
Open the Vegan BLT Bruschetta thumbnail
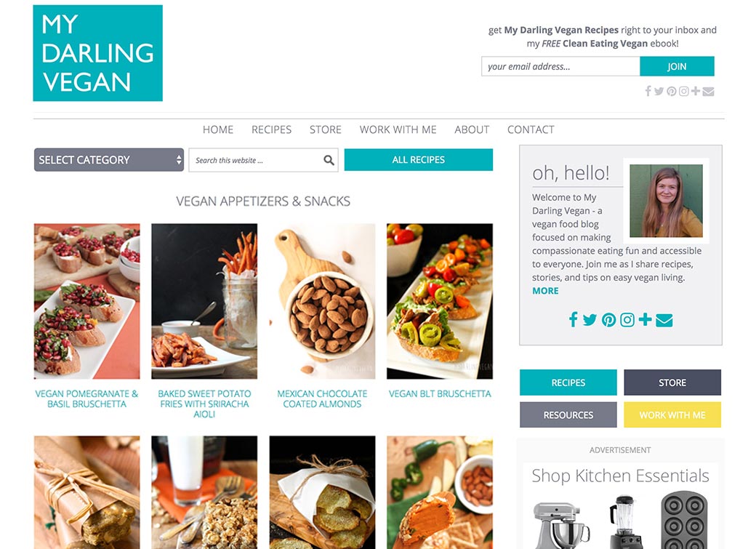click(440, 301)
